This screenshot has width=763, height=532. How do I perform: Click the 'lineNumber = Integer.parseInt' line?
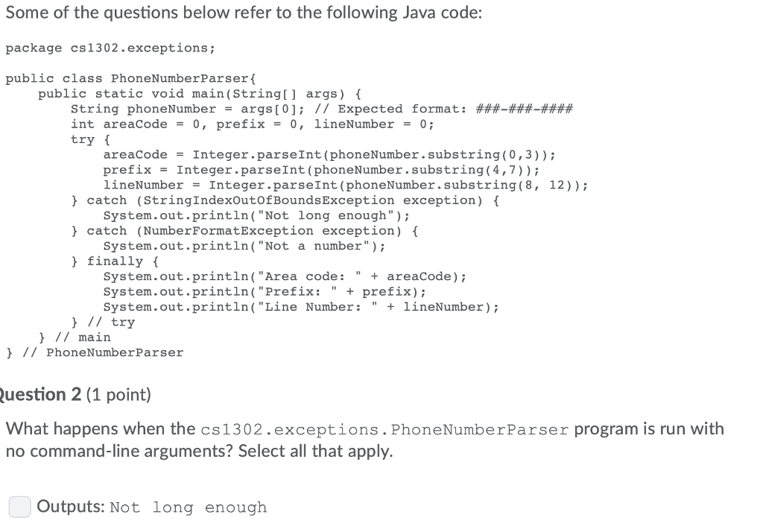346,185
